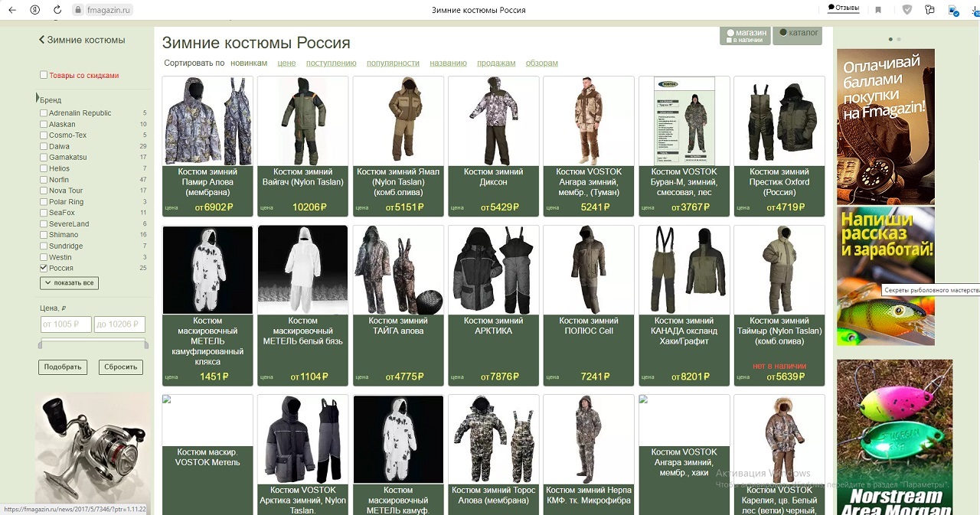Open Костюм зимний ТАЙГА алова image
This screenshot has width=980, height=515.
398,270
